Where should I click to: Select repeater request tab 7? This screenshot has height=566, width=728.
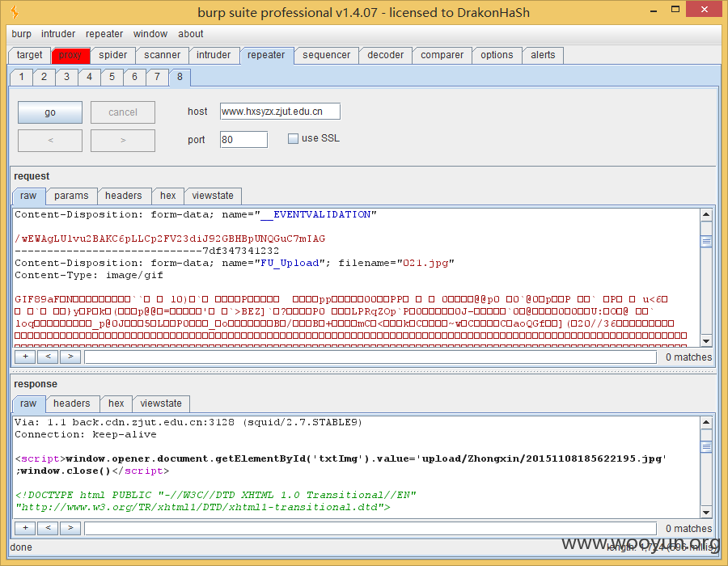[x=157, y=77]
